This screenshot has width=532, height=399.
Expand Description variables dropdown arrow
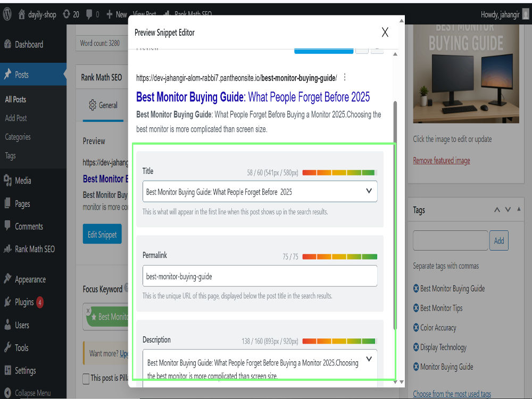tap(369, 359)
